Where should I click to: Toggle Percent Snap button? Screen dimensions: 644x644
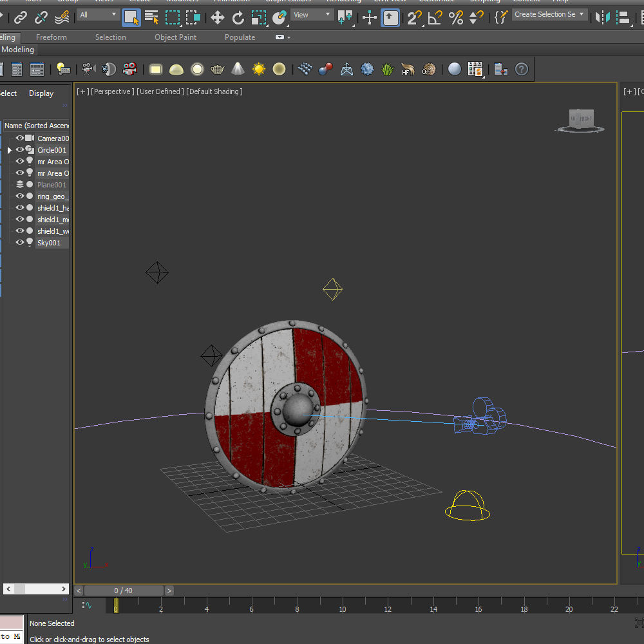[456, 17]
